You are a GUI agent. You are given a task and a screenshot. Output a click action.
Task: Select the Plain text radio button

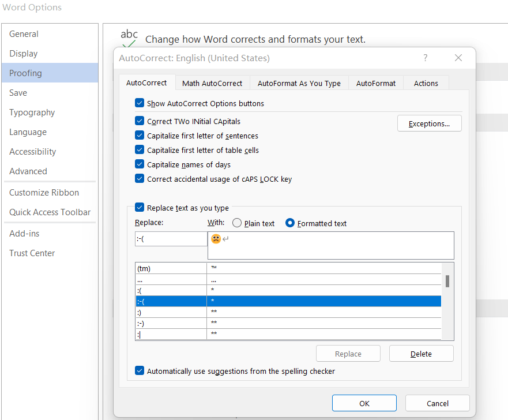coord(237,223)
